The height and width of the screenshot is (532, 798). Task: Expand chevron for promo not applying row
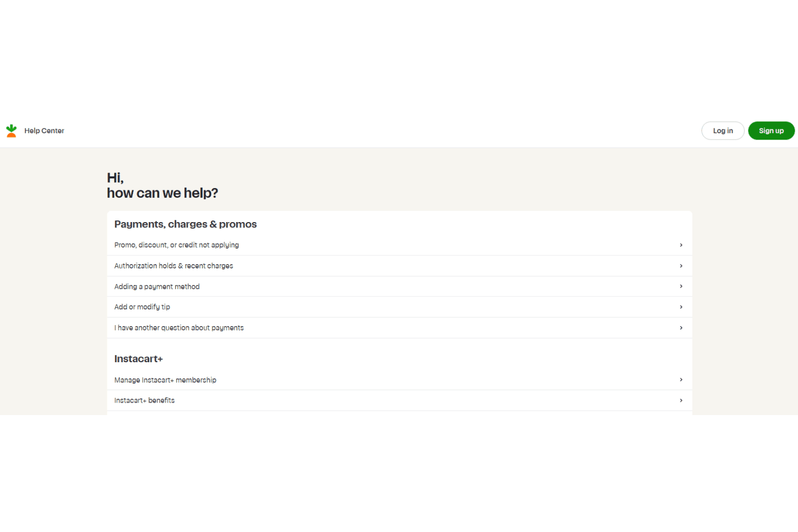pos(681,245)
